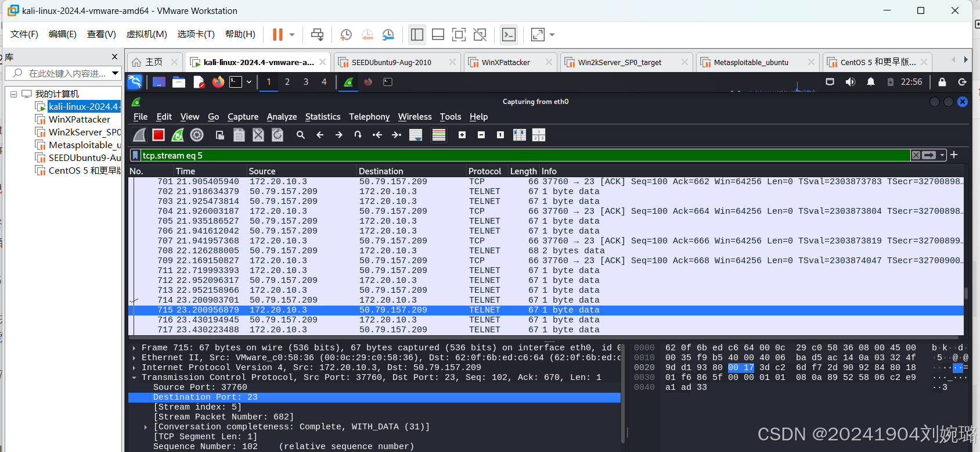Image resolution: width=980 pixels, height=452 pixels.
Task: Start a new Wireshark capture with the shark fin
Action: [139, 135]
